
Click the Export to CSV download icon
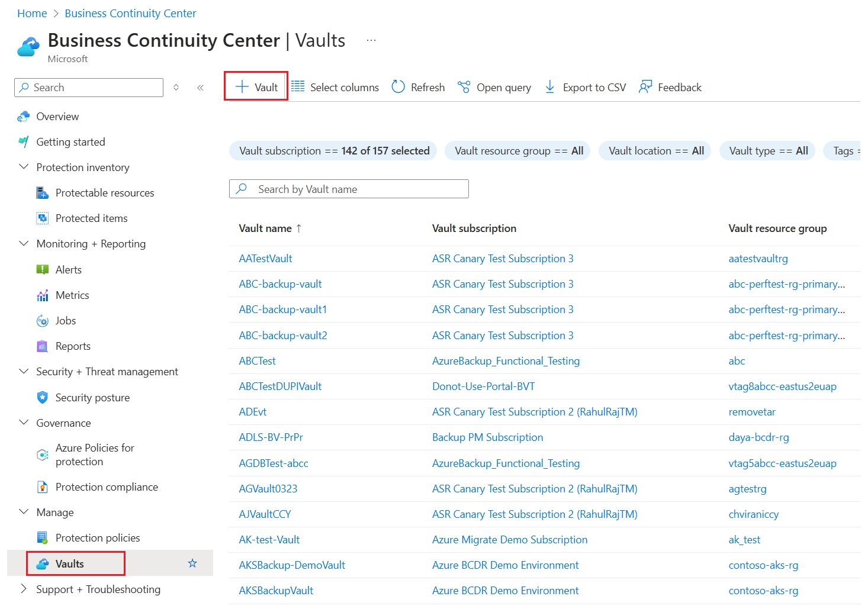pyautogui.click(x=550, y=87)
